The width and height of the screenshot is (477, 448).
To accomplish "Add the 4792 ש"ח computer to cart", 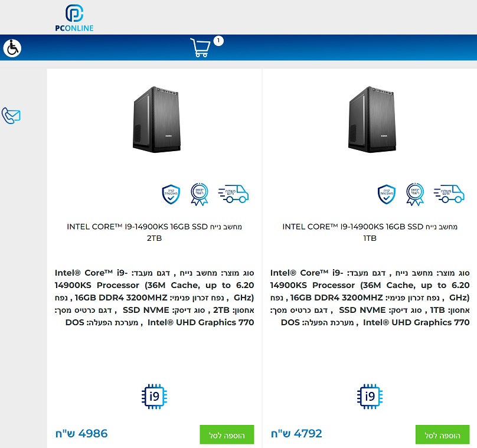I will tap(443, 434).
